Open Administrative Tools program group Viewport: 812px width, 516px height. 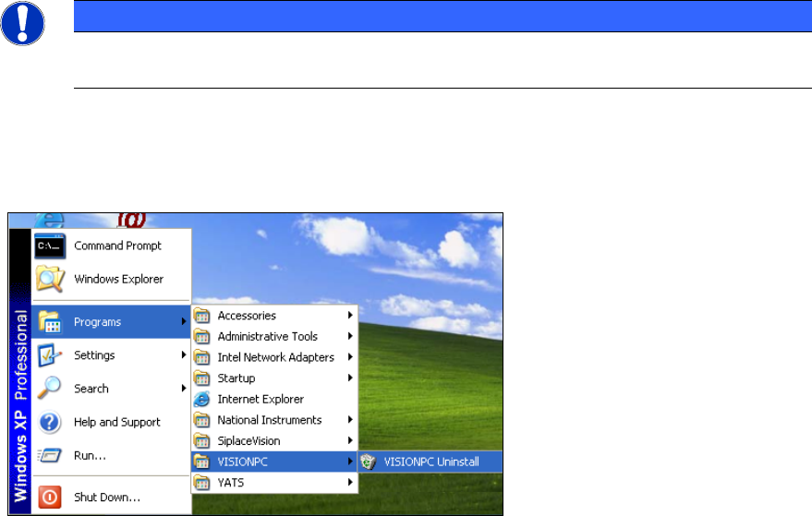(274, 336)
